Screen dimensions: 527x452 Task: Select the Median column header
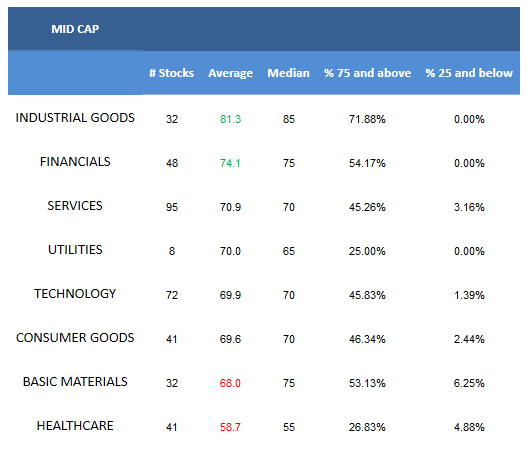288,73
